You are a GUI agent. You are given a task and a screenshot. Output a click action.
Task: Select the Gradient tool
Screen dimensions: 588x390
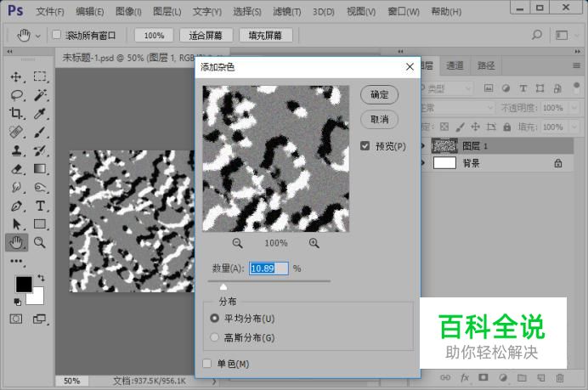pyautogui.click(x=40, y=169)
